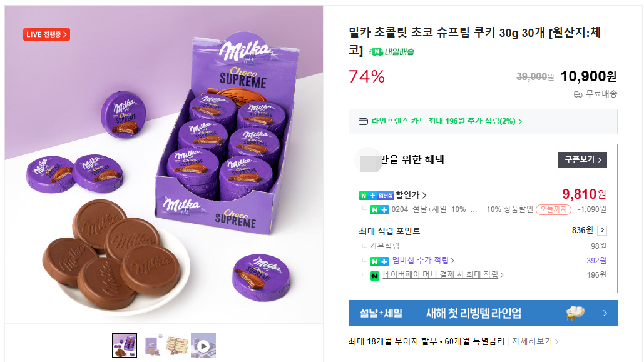Screen dimensions: 644x362
Task: Click the green Naver Pay money icon
Action: pos(374,275)
